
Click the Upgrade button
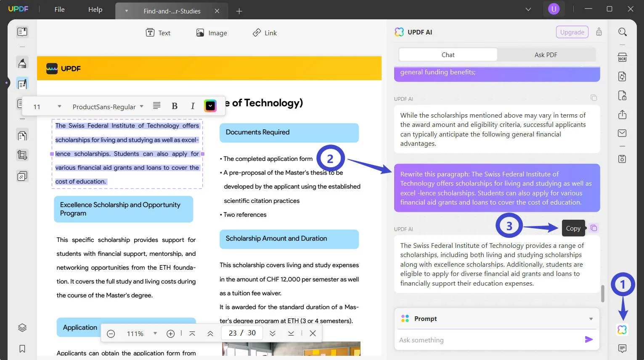click(572, 32)
